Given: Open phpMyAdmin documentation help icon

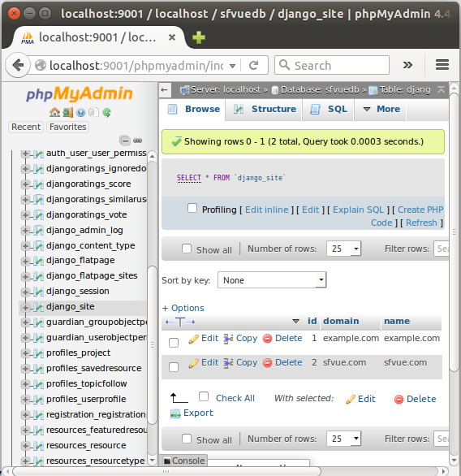Looking at the screenshot, I should 80,113.
